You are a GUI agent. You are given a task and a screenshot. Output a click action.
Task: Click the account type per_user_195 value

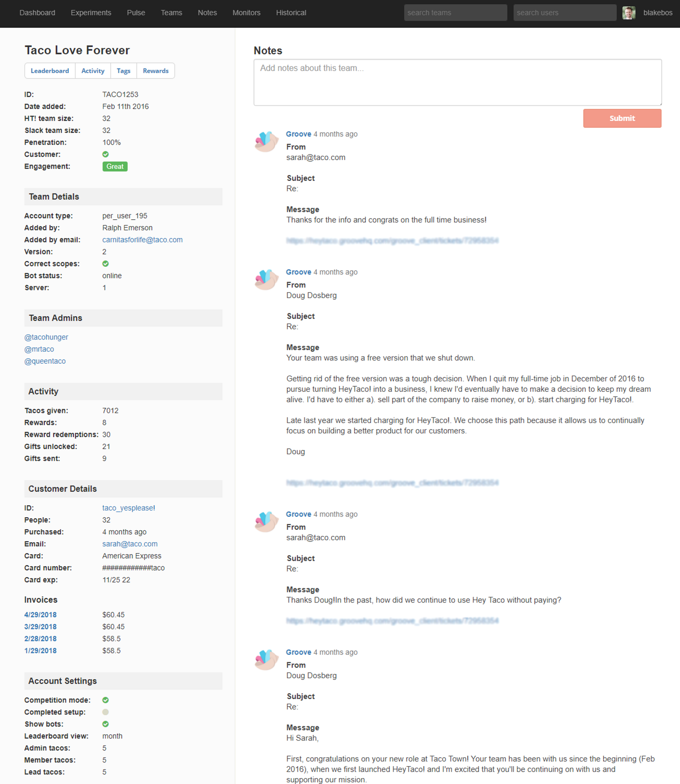point(125,216)
